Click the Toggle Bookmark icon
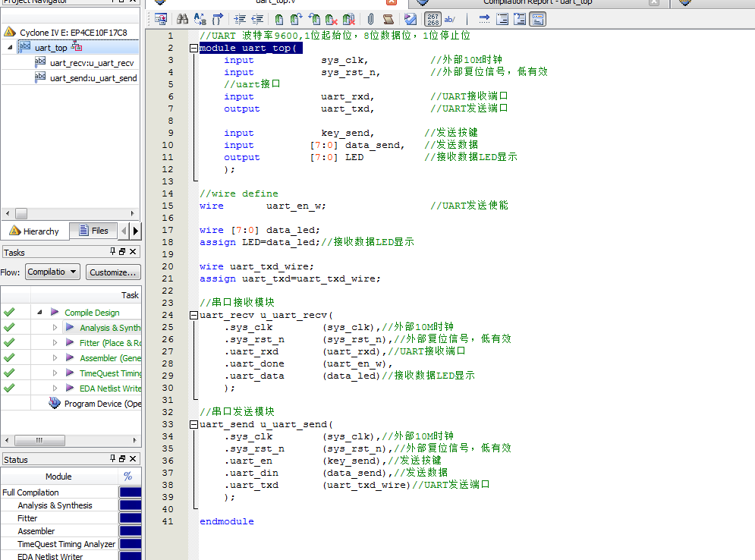755x560 pixels. (278, 19)
